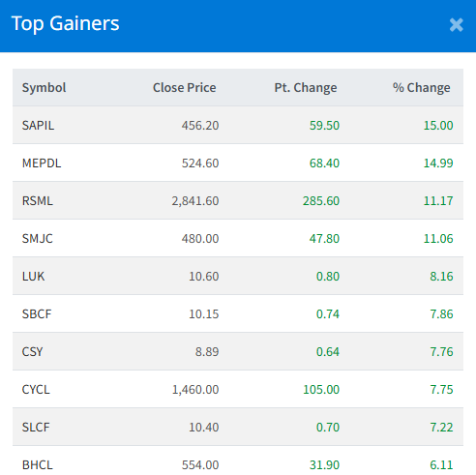Open the SAPIL stock symbol

click(38, 126)
